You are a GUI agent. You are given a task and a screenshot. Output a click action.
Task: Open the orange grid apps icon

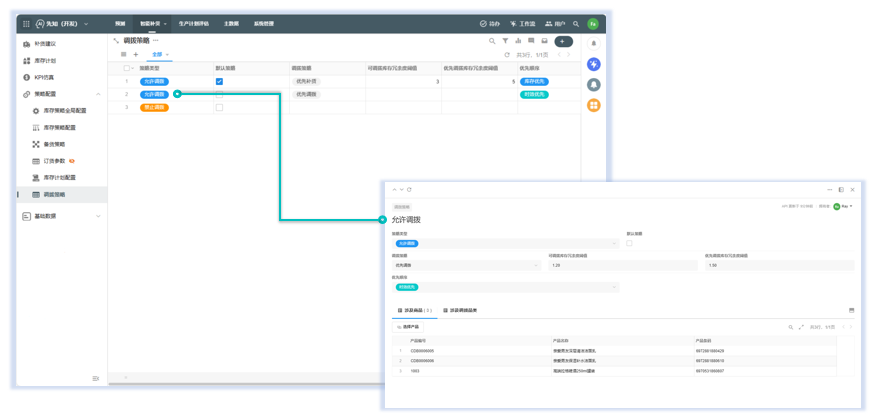pyautogui.click(x=593, y=105)
